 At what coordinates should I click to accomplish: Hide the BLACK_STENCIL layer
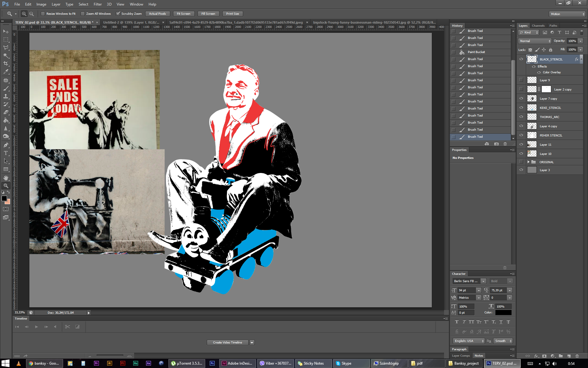[521, 59]
